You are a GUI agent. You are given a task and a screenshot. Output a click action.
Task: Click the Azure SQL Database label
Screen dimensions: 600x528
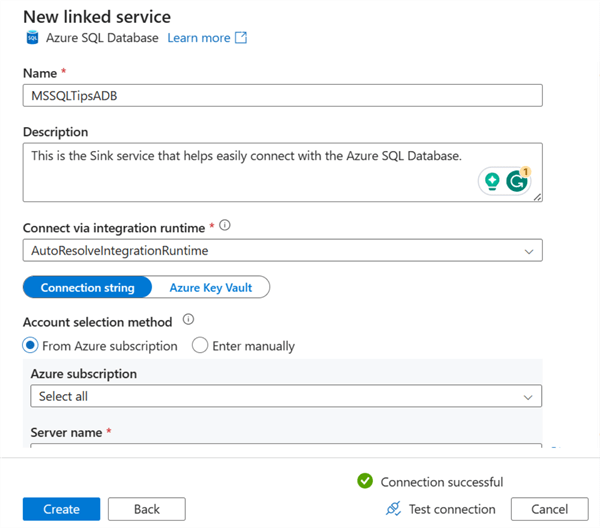[x=102, y=38]
